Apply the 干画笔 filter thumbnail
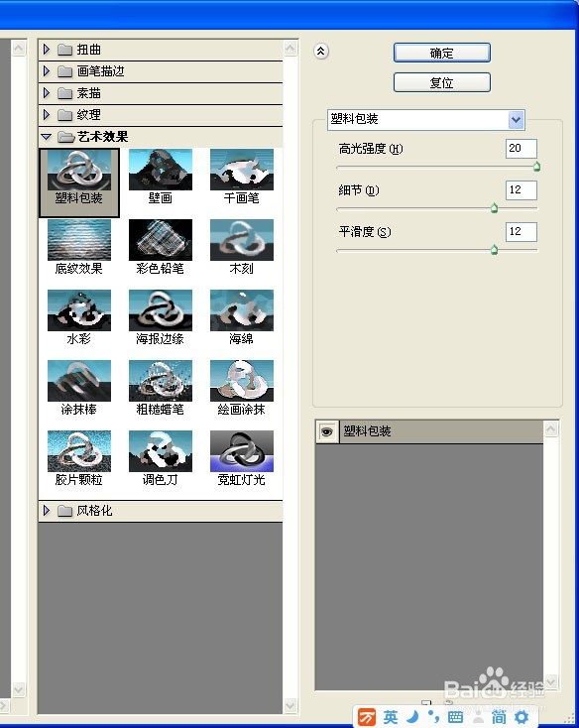This screenshot has height=728, width=579. [x=242, y=170]
